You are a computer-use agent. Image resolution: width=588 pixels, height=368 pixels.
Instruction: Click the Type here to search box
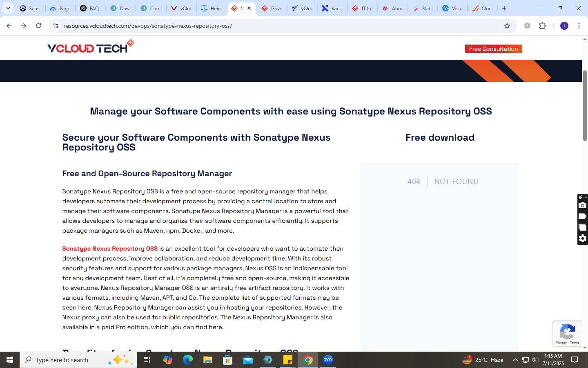point(78,360)
